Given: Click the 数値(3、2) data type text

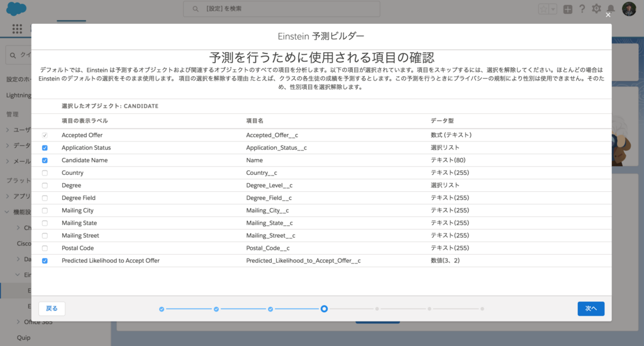Looking at the screenshot, I should [x=445, y=260].
